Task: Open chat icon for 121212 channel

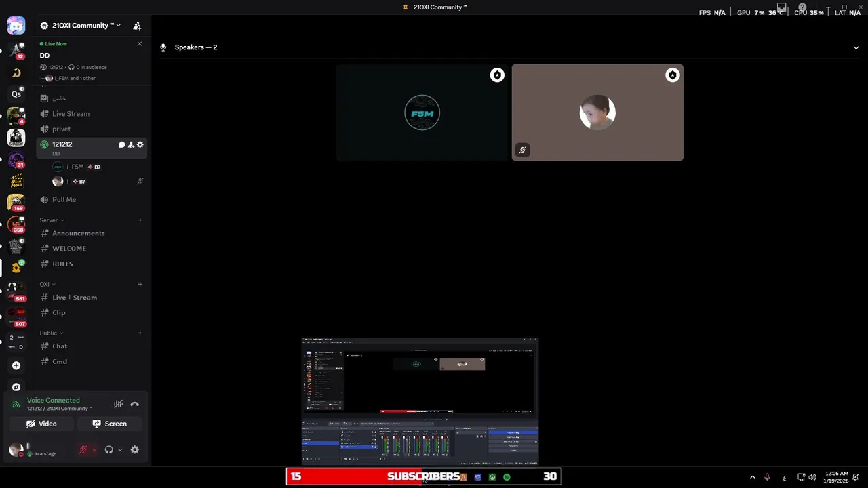Action: (122, 144)
